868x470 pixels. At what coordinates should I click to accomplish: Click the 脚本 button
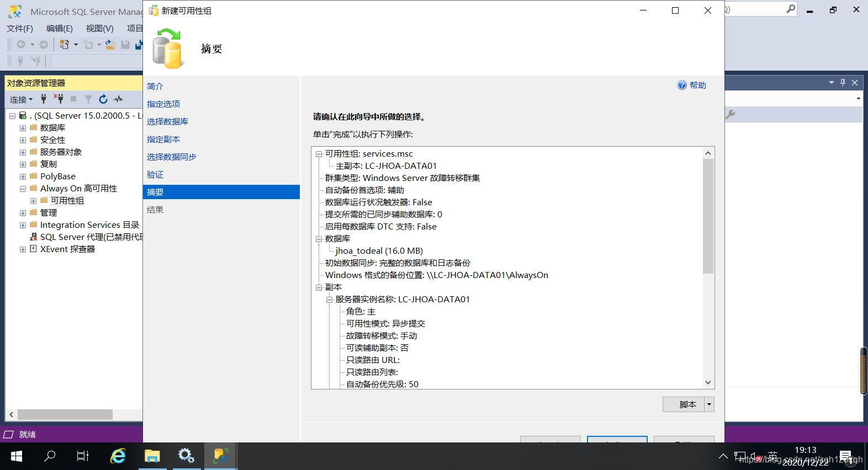pyautogui.click(x=684, y=404)
